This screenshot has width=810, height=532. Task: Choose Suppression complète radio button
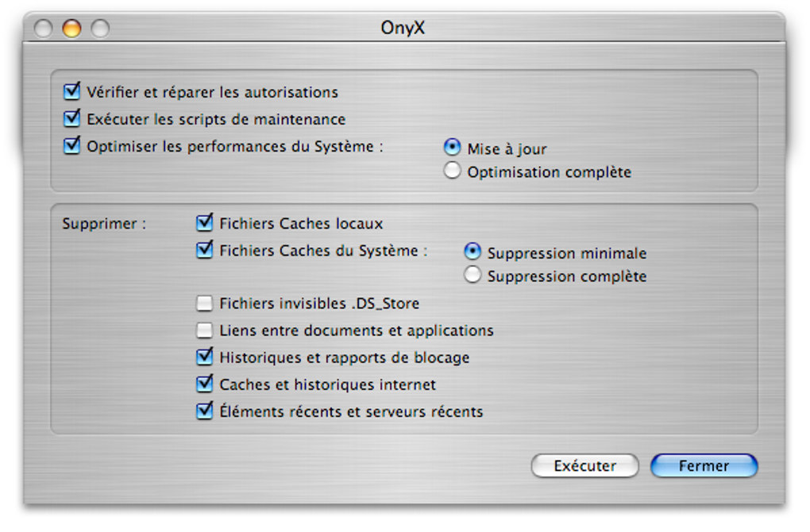click(x=472, y=276)
